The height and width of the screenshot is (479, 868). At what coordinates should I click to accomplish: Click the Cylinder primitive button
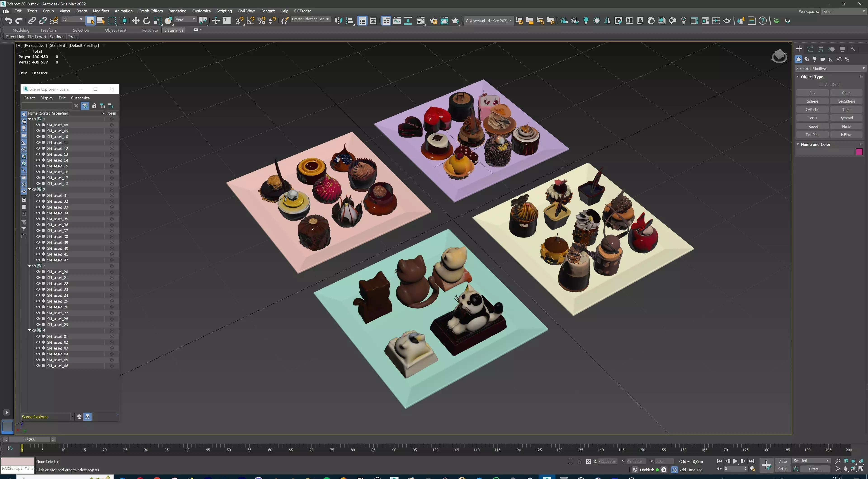click(812, 110)
